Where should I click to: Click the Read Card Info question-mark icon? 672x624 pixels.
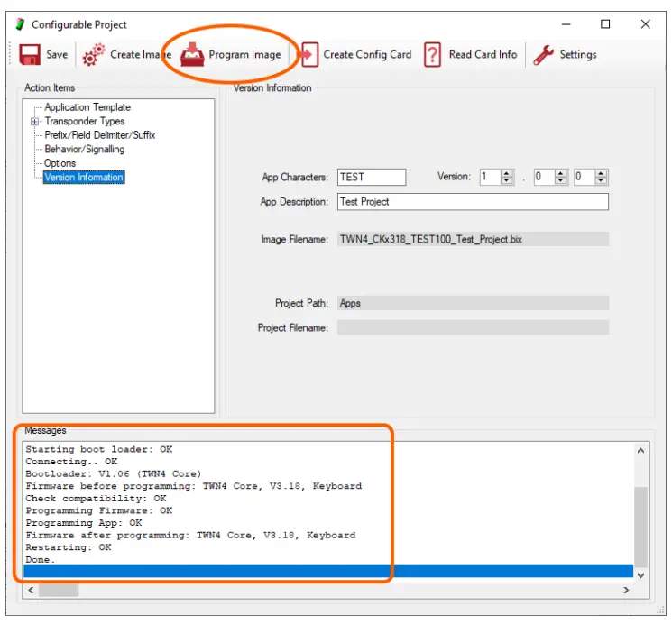[x=432, y=54]
